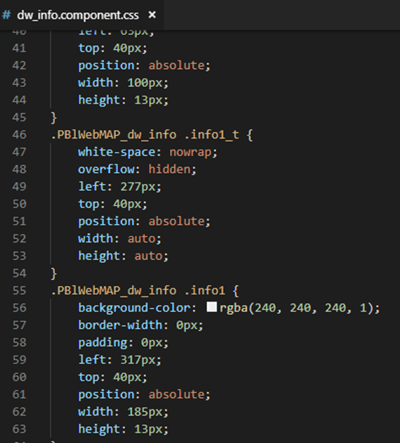Click "position: absolute;" on line 61

point(144,395)
